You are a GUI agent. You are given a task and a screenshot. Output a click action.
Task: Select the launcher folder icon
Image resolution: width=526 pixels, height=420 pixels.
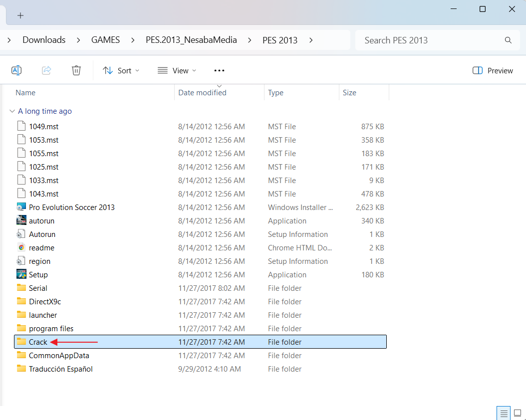pos(21,314)
